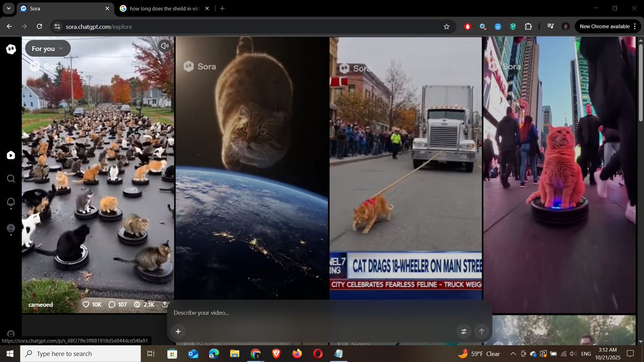
Task: Remix the cameoed video showing 2.1K
Action: [144, 305]
